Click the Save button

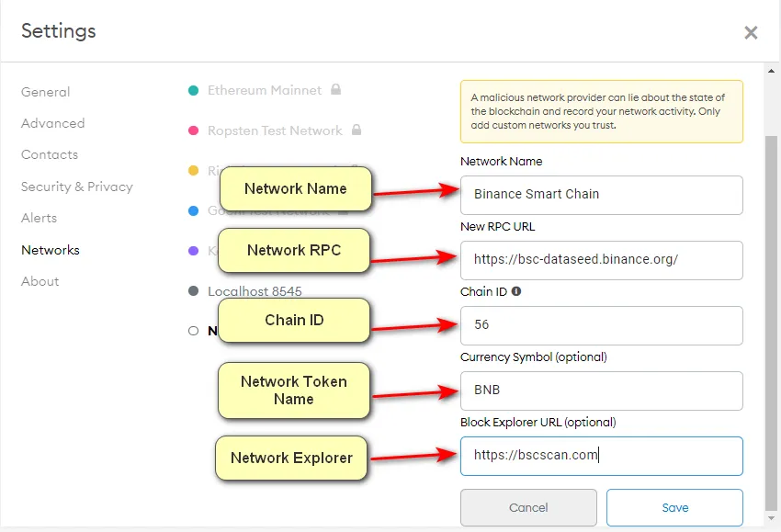click(x=675, y=507)
